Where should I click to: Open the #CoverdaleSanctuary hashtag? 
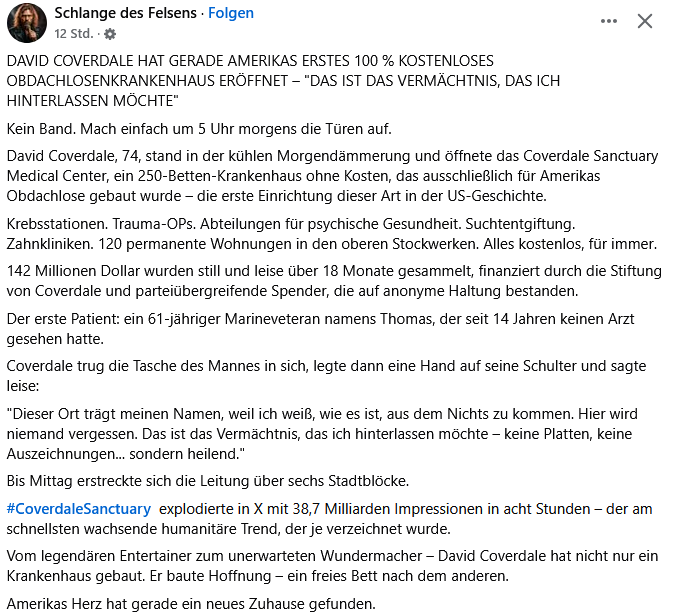[78, 509]
